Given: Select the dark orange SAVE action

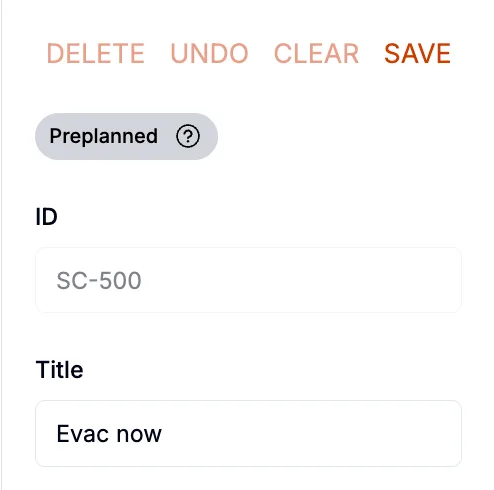Looking at the screenshot, I should (417, 53).
